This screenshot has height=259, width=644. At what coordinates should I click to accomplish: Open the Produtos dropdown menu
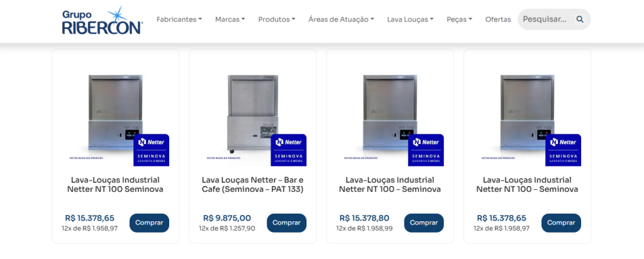pyautogui.click(x=276, y=19)
